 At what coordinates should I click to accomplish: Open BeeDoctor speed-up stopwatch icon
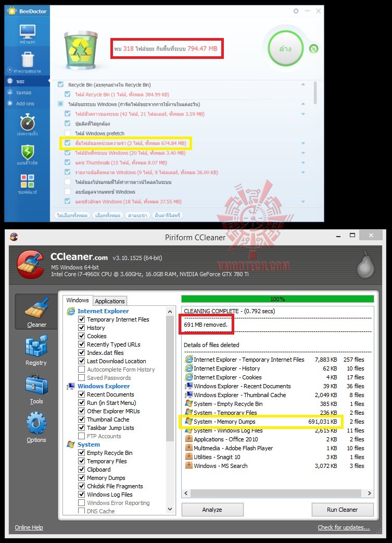click(28, 122)
